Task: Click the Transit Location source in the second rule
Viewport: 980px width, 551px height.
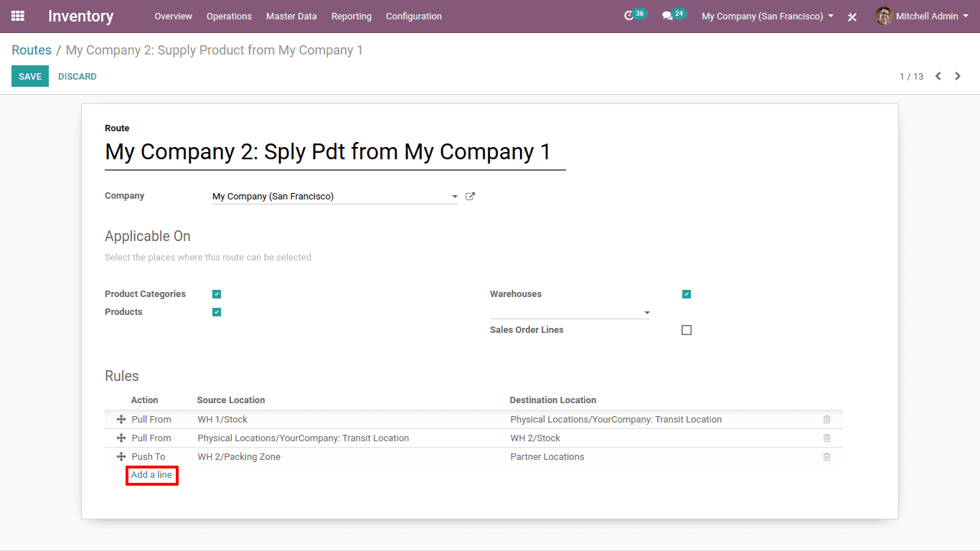Action: (303, 438)
